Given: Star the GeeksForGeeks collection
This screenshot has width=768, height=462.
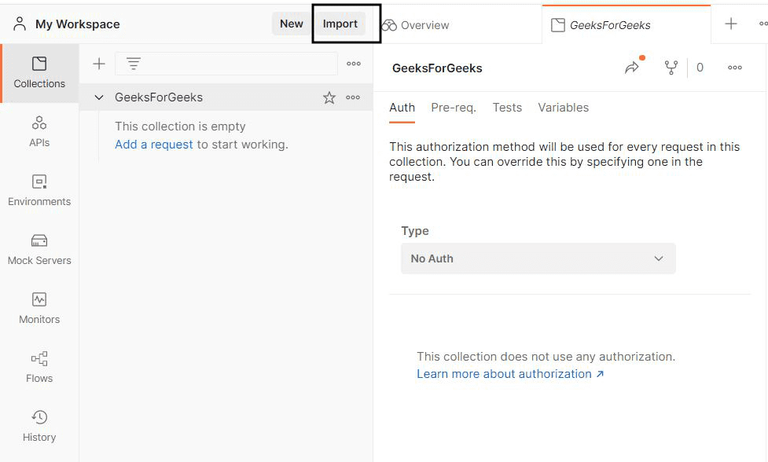Looking at the screenshot, I should click(x=329, y=98).
